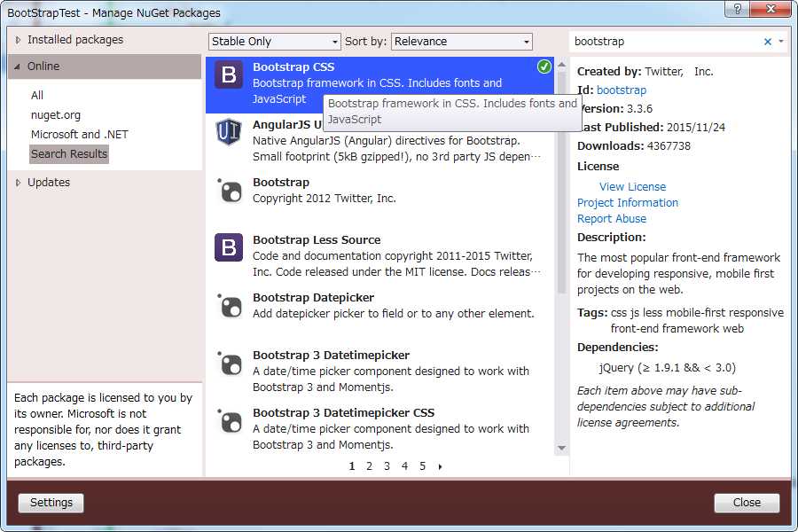Click 'Add datepicker picker to field' description
798x532 pixels.
coord(394,314)
